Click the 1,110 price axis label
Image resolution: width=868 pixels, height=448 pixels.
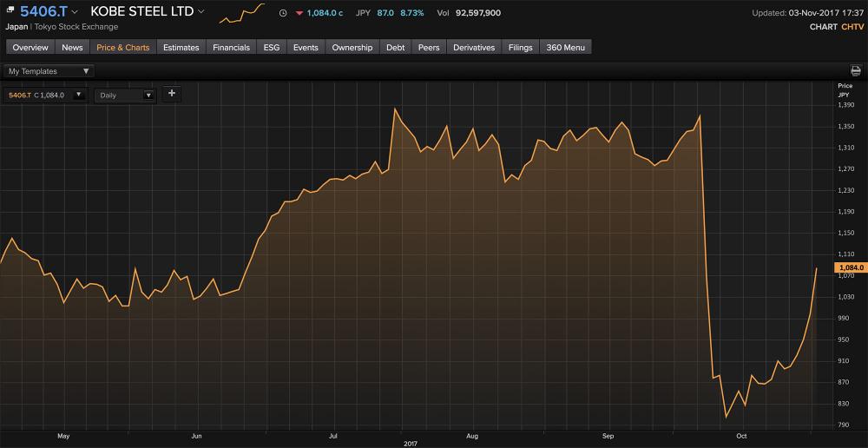pos(846,254)
